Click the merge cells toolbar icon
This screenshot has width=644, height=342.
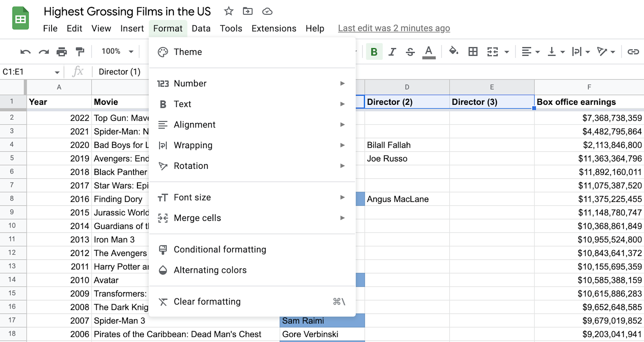tap(492, 52)
